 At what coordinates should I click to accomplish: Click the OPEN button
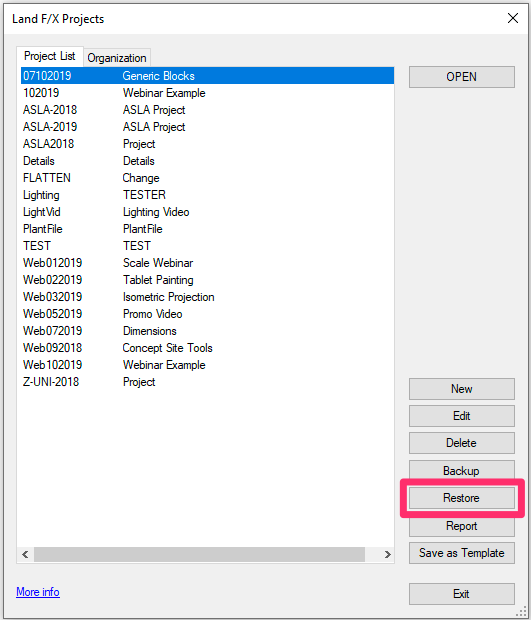coord(461,77)
